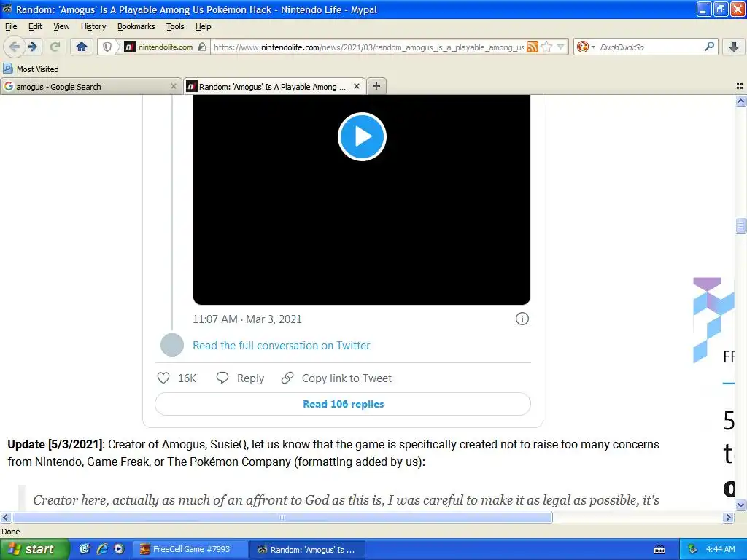
Task: Open a new tab with the plus button
Action: pos(376,86)
